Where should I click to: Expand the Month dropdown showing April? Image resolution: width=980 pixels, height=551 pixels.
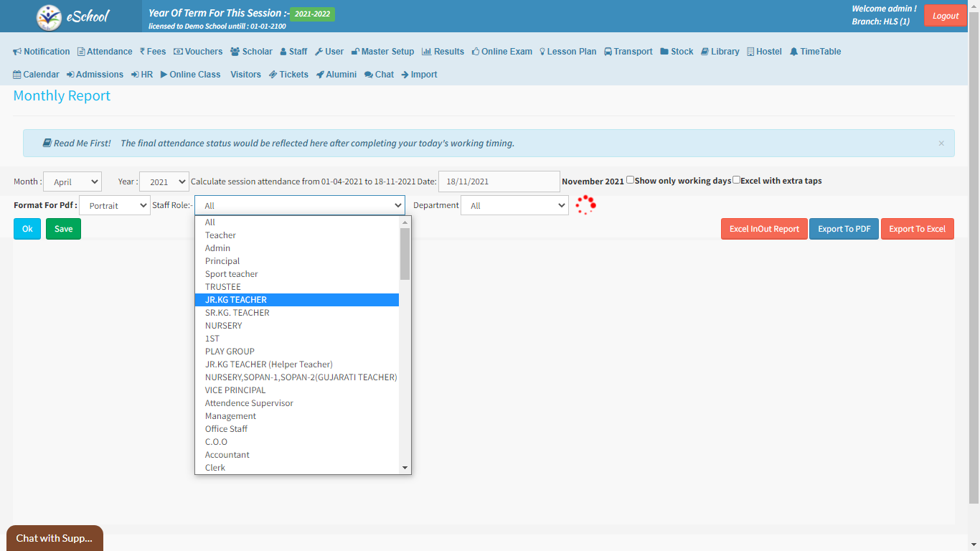(72, 182)
